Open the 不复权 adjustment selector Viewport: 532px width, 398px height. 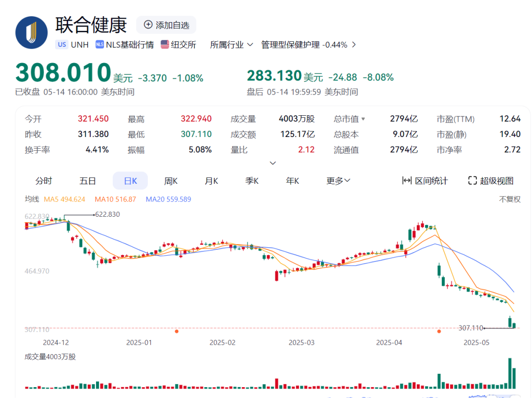510,199
